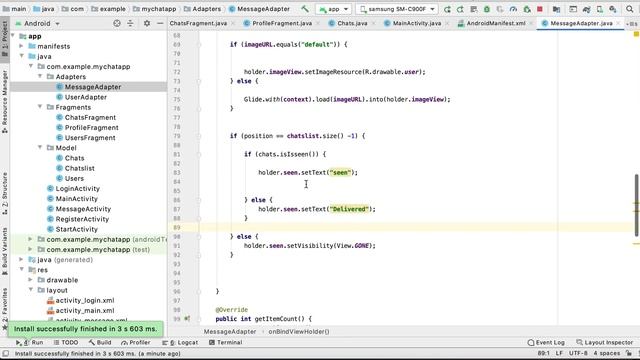Open Search Everywhere magnifier icon
Screen dimensions: 640x360
point(630,9)
